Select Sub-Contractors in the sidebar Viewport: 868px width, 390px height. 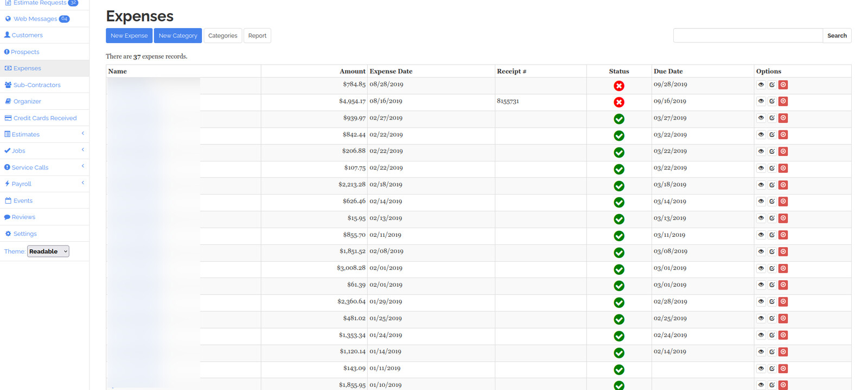point(37,85)
